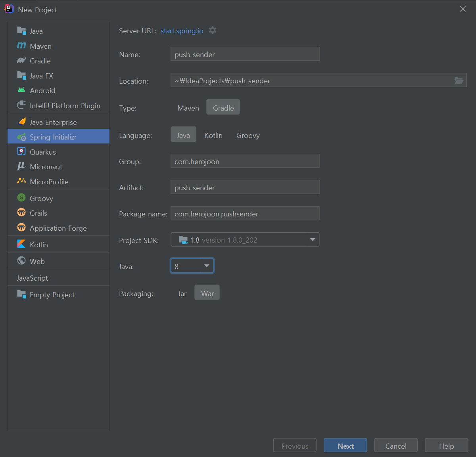This screenshot has height=457, width=476.
Task: Click the Spring Initializr leaf icon
Action: (x=21, y=137)
